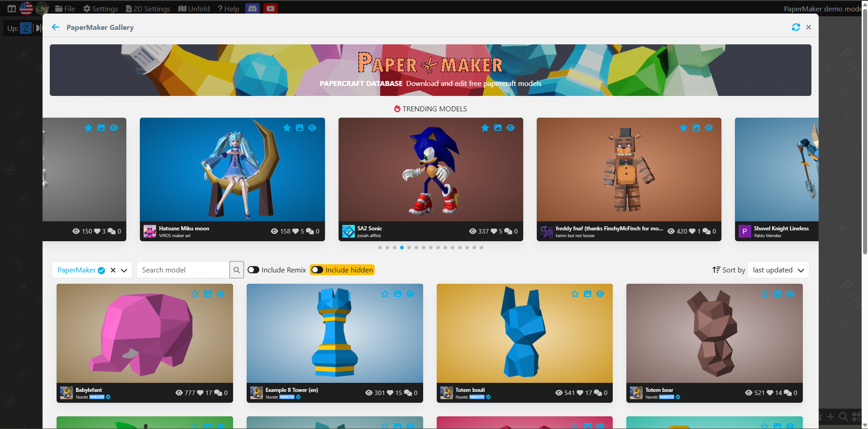
Task: Toggle the eye icon on Hatsune Miku moon
Action: click(x=312, y=128)
